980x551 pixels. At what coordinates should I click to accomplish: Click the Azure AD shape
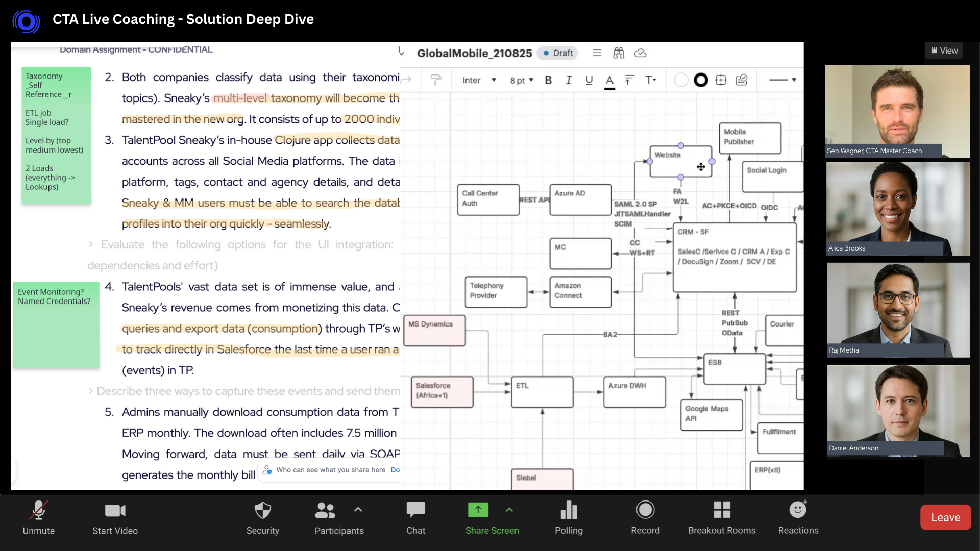[580, 199]
